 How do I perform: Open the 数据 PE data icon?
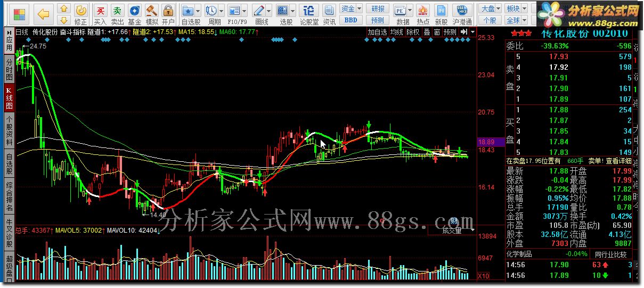pyautogui.click(x=400, y=11)
